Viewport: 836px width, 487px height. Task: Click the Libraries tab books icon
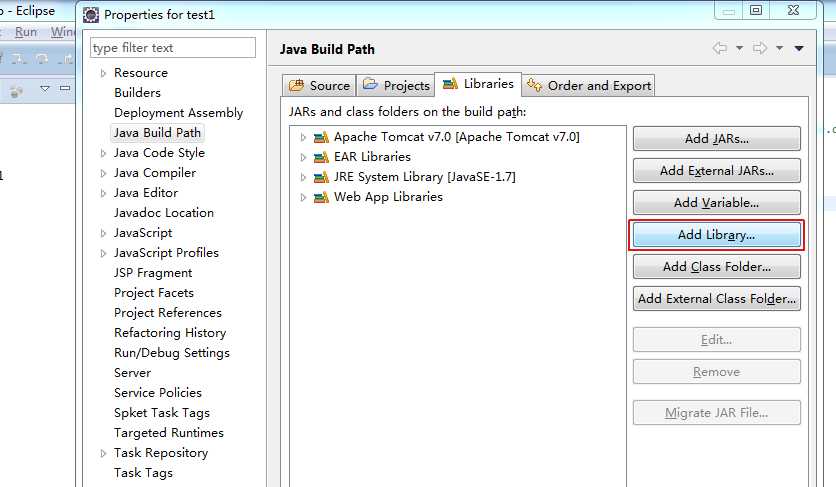pos(450,84)
